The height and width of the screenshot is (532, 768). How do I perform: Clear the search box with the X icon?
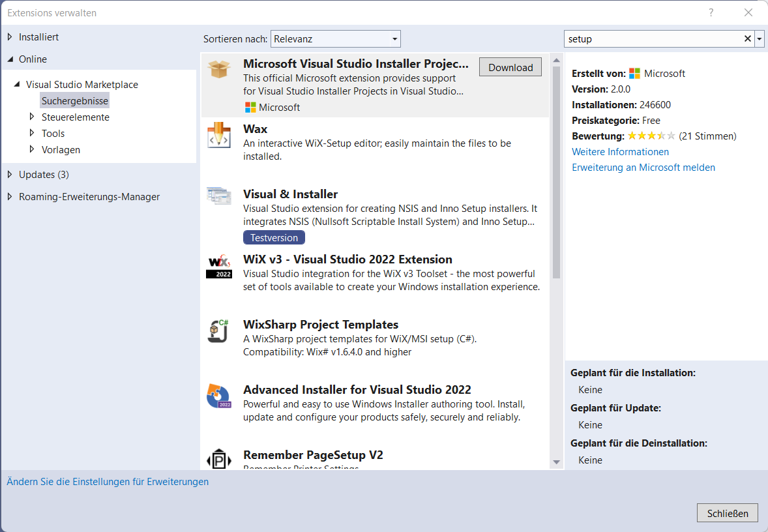coord(747,38)
